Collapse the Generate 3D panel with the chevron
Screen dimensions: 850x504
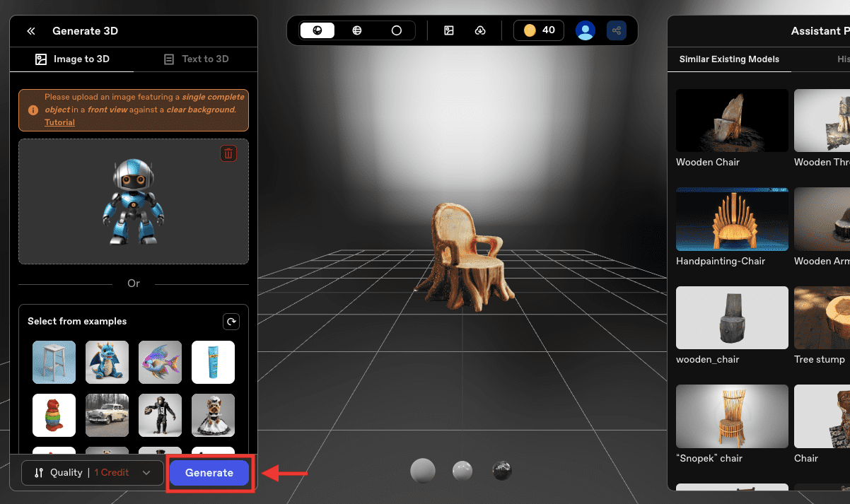click(x=30, y=30)
